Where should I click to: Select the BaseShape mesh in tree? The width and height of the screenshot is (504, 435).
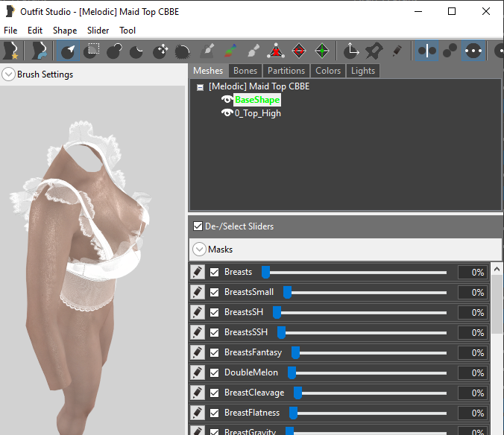(257, 100)
